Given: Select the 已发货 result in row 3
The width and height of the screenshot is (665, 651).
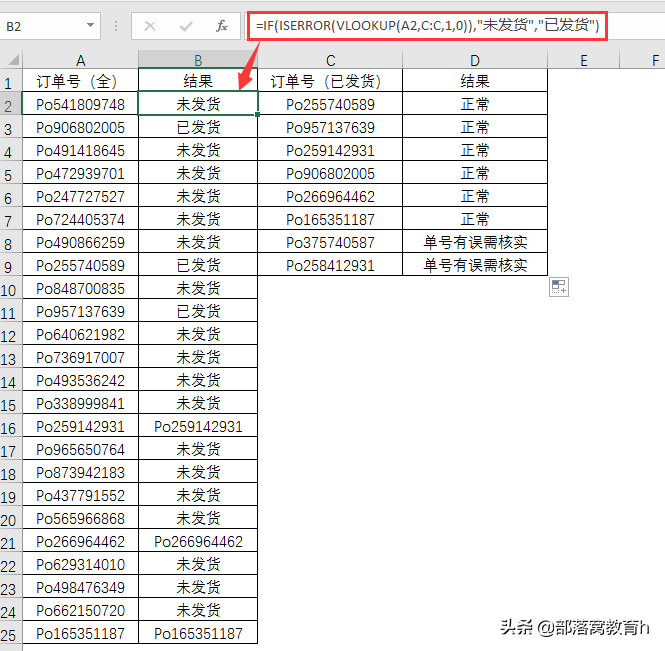Looking at the screenshot, I should [198, 127].
